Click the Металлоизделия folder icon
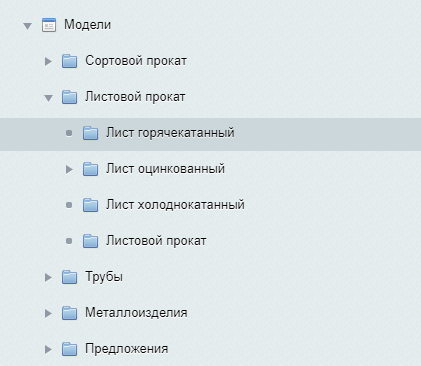 pyautogui.click(x=69, y=313)
